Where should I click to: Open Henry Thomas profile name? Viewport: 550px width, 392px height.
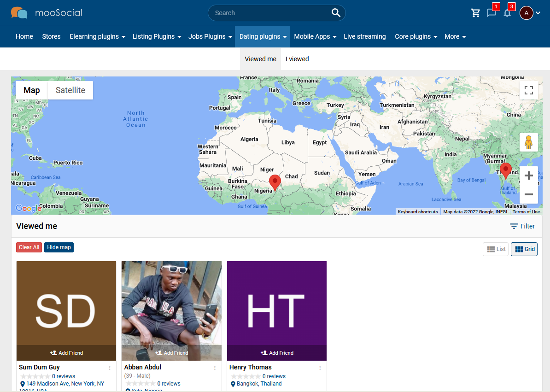coord(251,367)
